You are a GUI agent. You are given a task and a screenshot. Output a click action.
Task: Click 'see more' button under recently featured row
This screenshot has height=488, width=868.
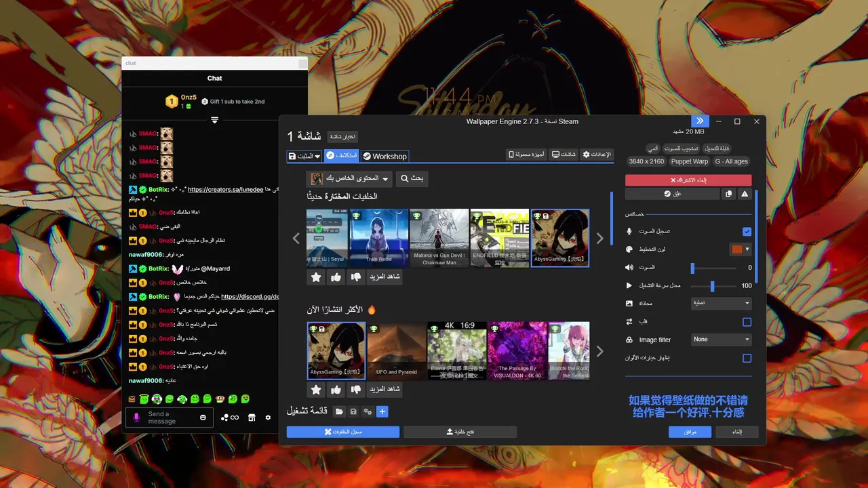click(x=384, y=277)
